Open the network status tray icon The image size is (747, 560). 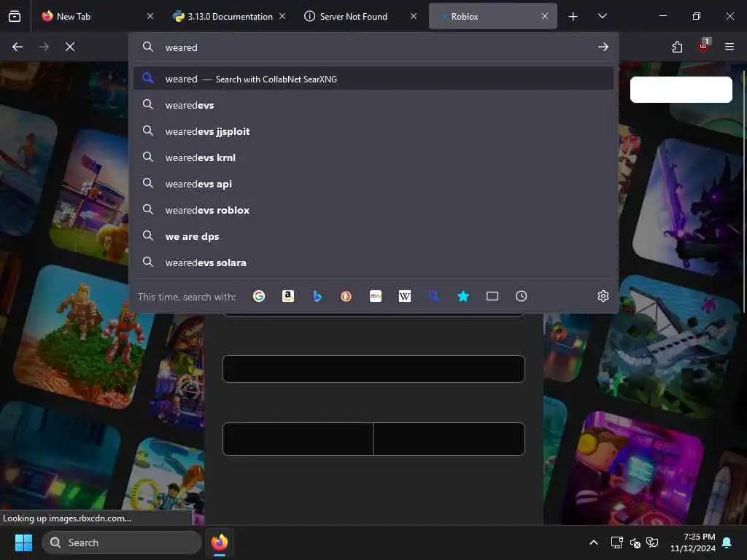coord(617,542)
